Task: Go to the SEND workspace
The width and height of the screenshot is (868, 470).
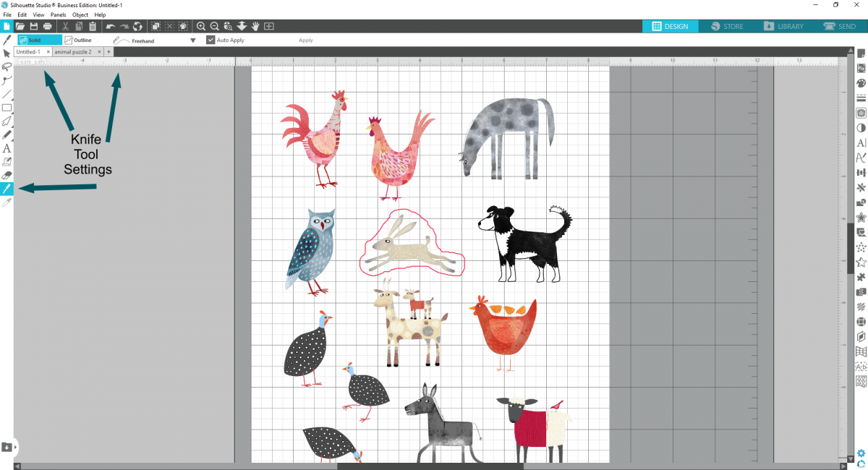Action: (x=840, y=26)
